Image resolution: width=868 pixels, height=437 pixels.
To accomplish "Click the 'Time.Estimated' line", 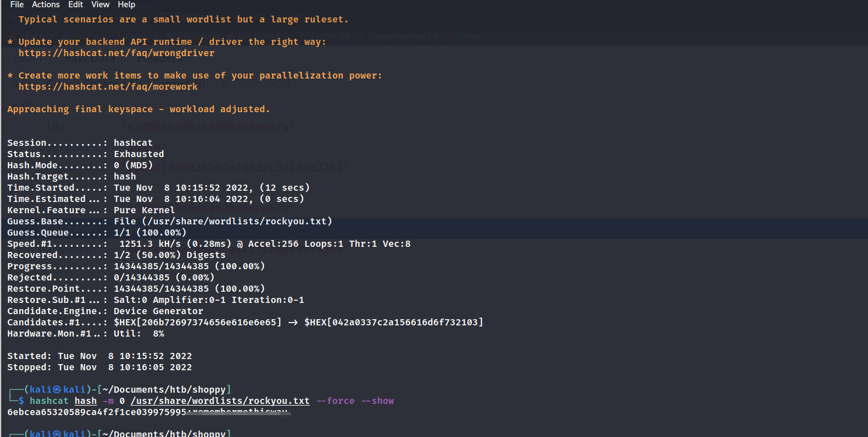I will [156, 199].
